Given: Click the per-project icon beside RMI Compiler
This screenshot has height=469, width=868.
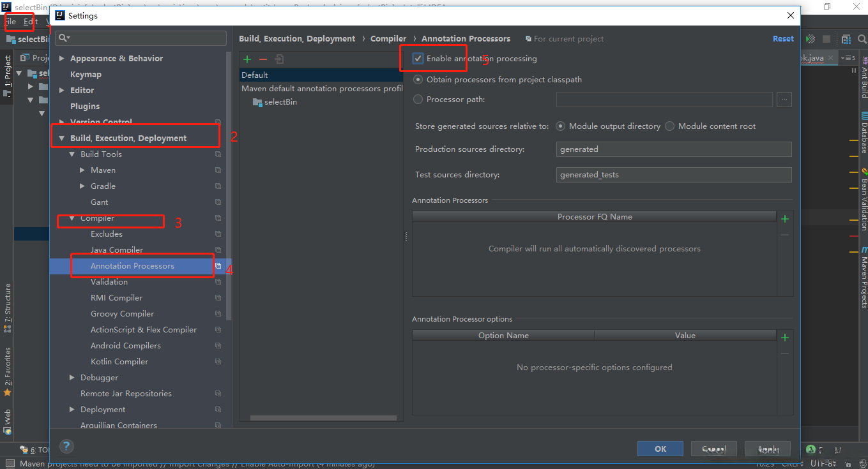Looking at the screenshot, I should [218, 298].
